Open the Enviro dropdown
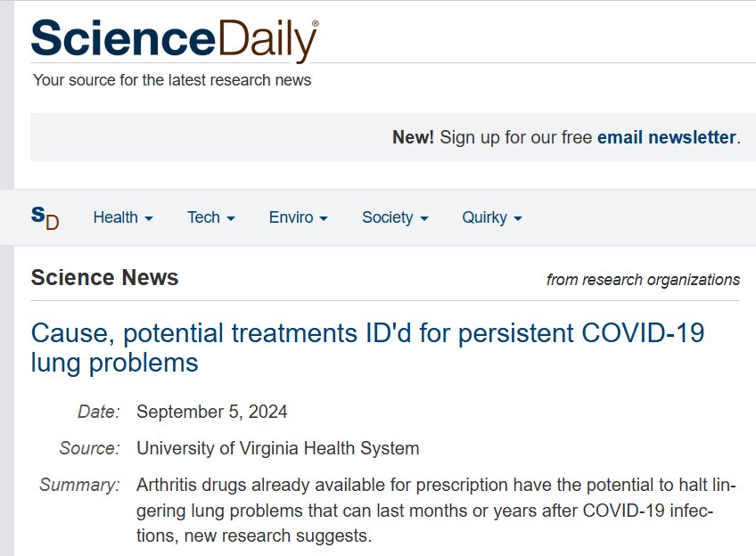Screen dimensions: 756x556 (x=298, y=217)
